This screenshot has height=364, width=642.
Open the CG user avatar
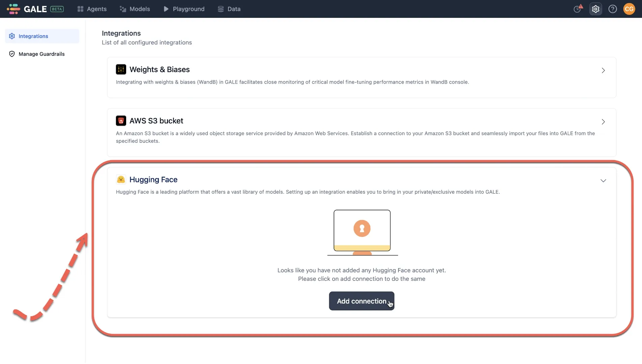tap(629, 9)
